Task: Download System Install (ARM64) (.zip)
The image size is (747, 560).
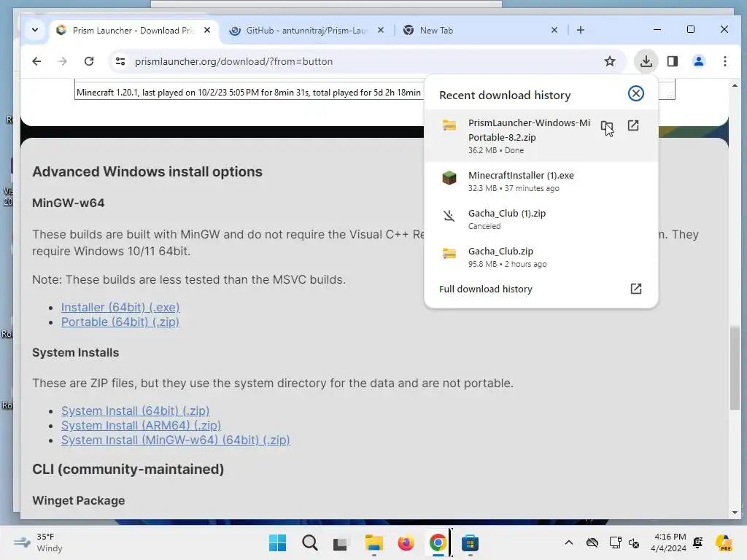Action: (141, 425)
